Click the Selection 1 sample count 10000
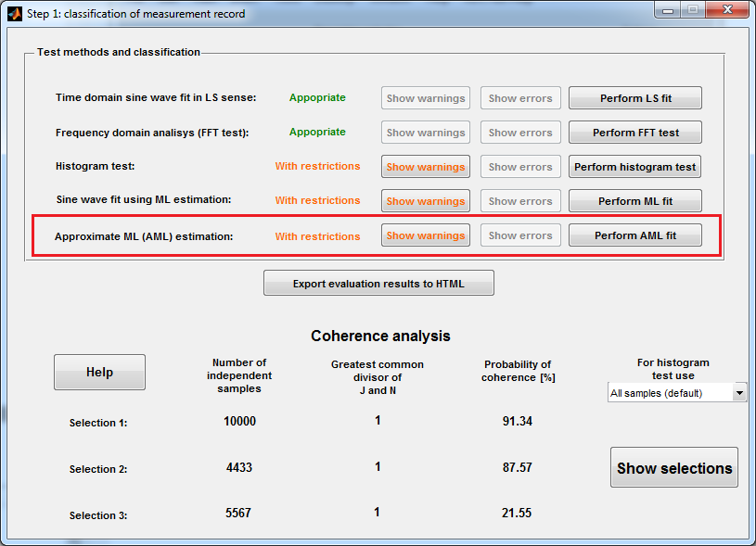The image size is (756, 546). tap(239, 421)
